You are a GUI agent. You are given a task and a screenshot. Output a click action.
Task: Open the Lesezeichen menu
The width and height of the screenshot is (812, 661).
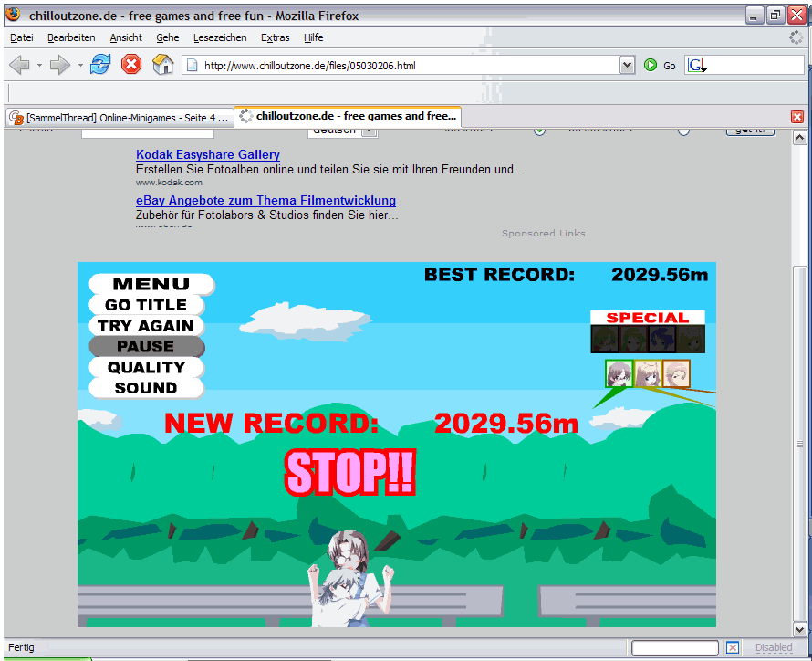220,37
